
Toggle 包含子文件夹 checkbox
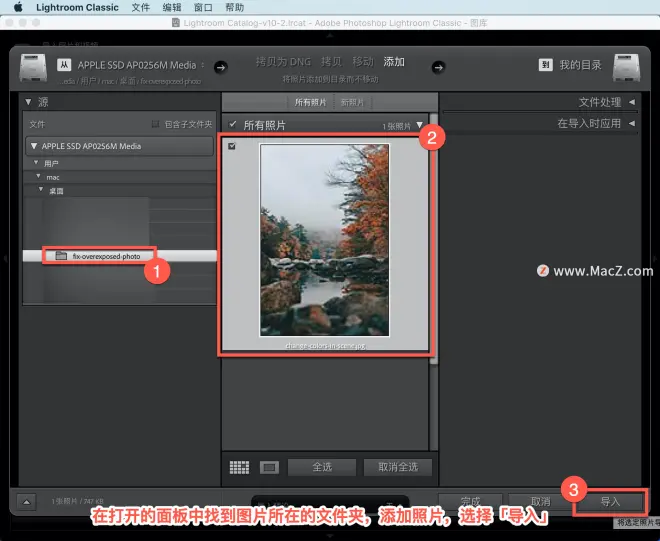(x=155, y=124)
